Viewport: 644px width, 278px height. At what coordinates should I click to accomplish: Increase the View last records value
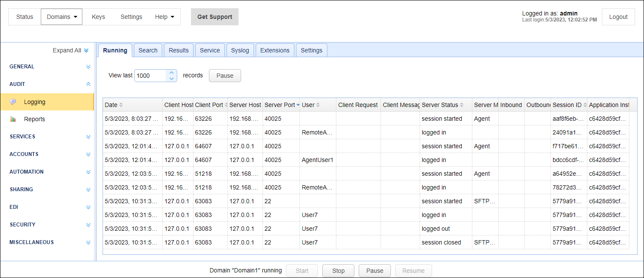(172, 73)
